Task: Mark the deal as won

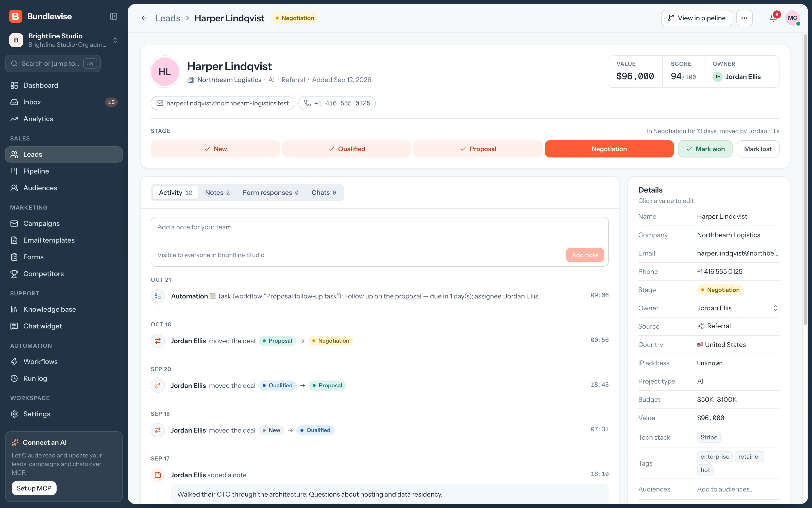Action: point(705,149)
